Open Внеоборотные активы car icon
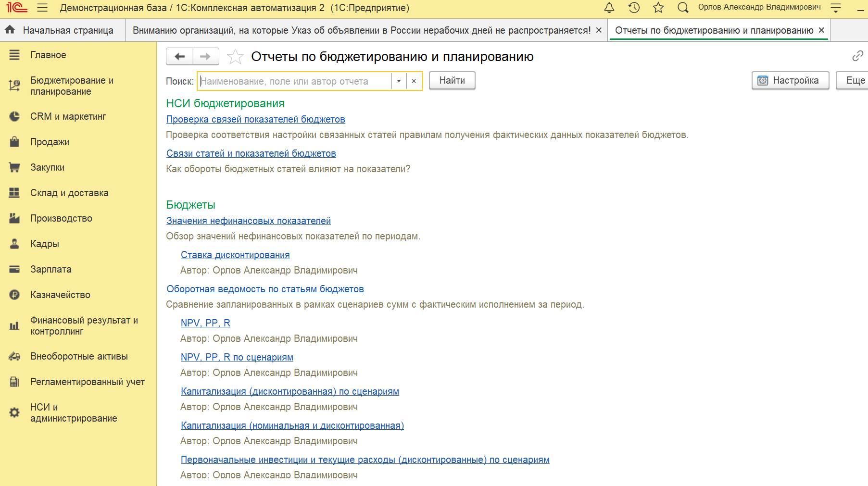This screenshot has height=486, width=868. coord(14,356)
